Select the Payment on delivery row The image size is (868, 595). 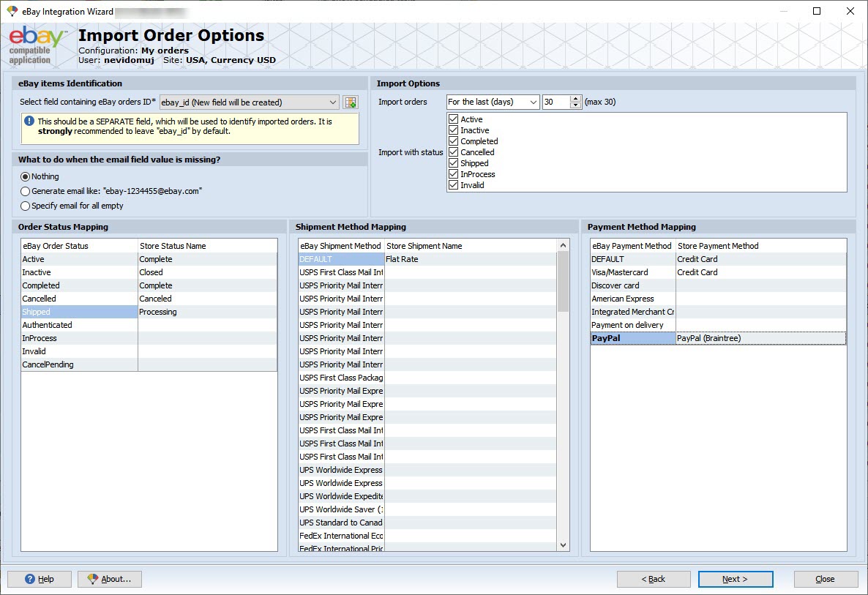pos(633,325)
